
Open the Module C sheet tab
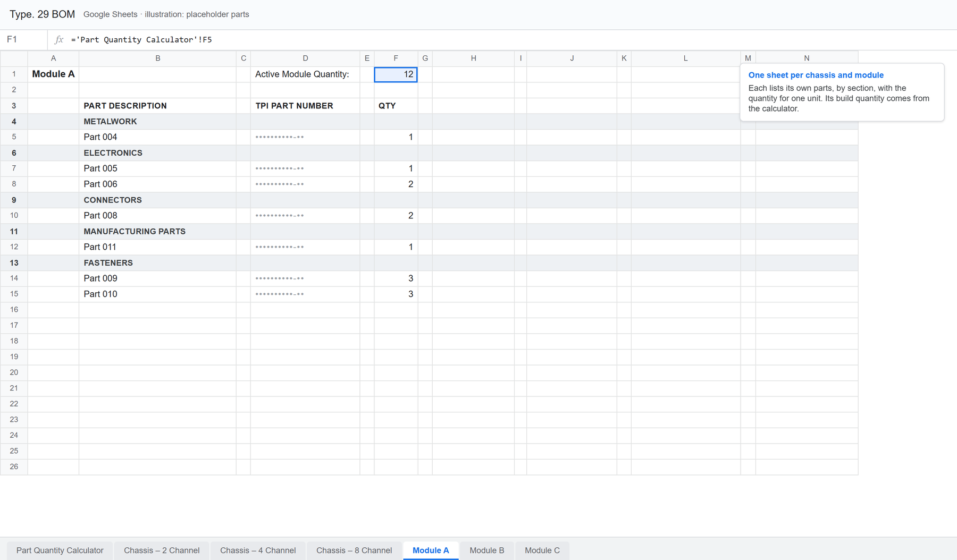tap(542, 550)
